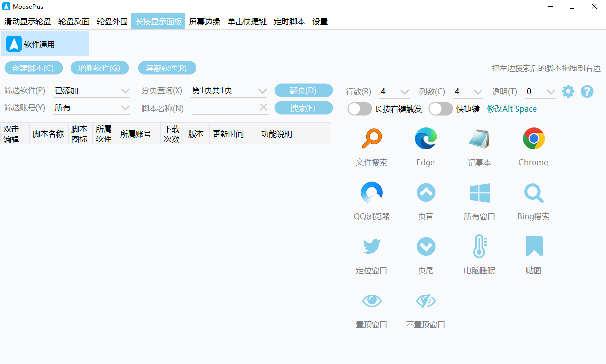606x364 pixels.
Task: Open the 设置 menu
Action: pos(320,21)
